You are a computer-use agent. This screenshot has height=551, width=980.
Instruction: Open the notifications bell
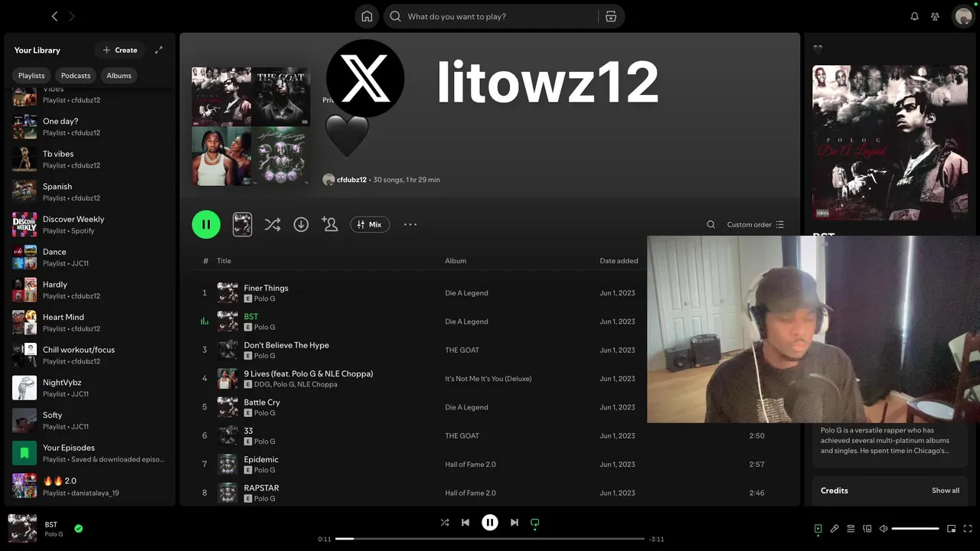pyautogui.click(x=914, y=16)
